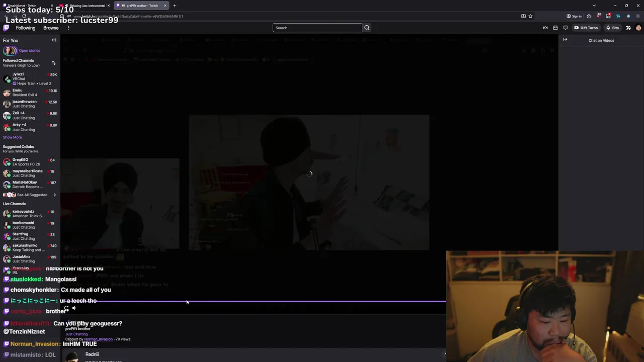Open mayoralberticata channel
This screenshot has height=362, width=644.
30,173
